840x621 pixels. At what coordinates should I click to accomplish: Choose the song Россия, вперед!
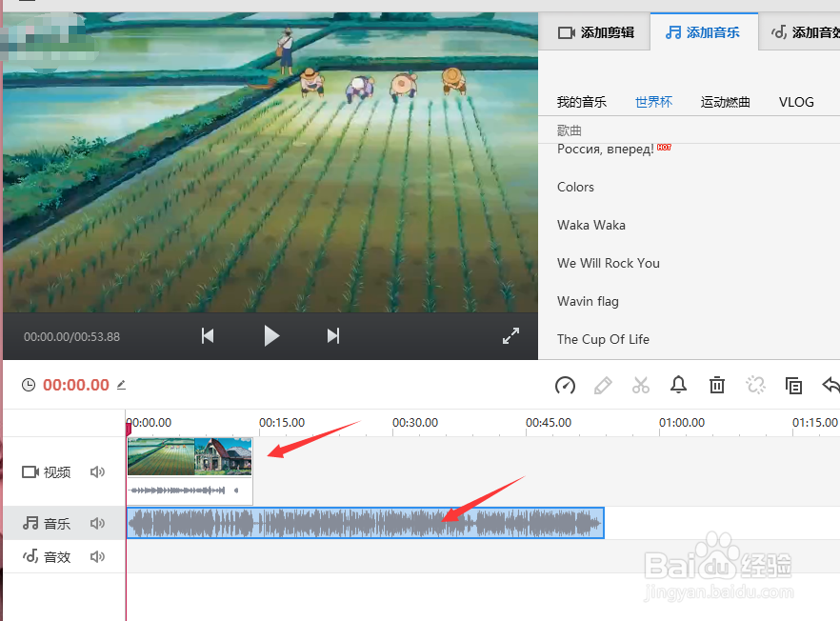coord(606,149)
